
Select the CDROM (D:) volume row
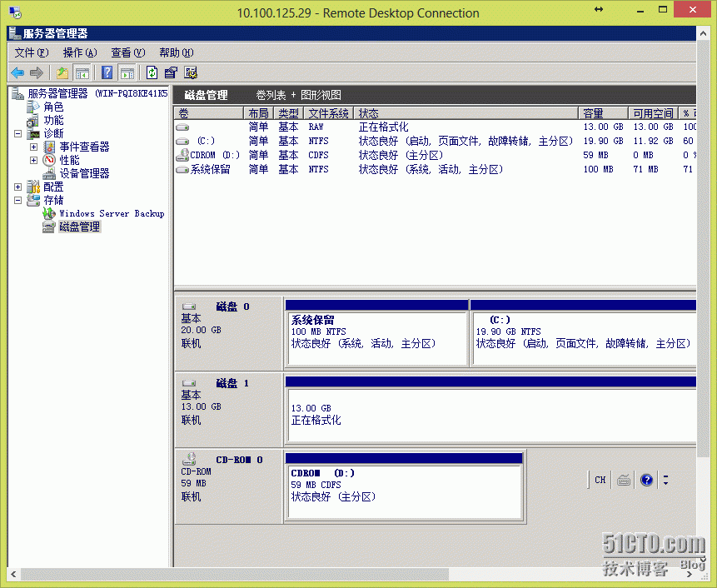(436, 156)
